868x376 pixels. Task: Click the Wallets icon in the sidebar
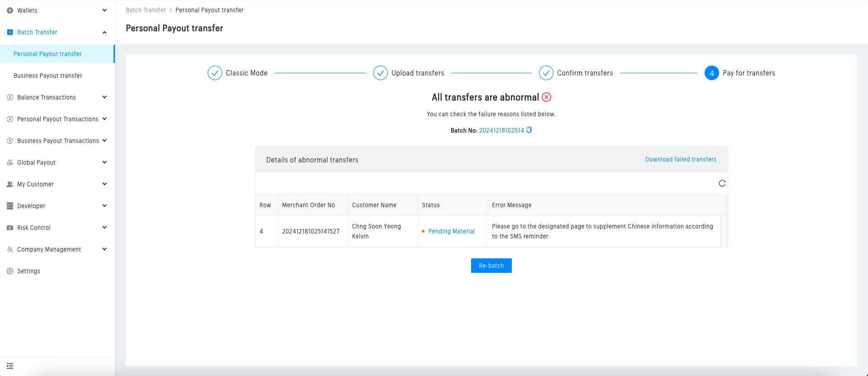point(10,10)
